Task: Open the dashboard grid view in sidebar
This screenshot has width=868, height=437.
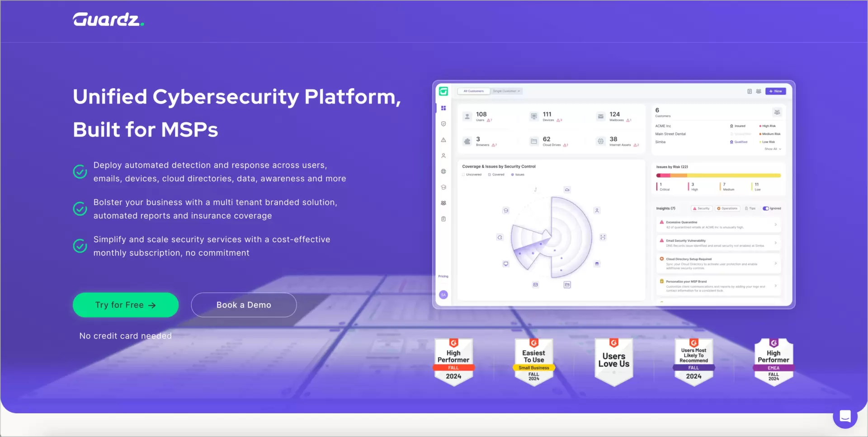Action: 443,108
